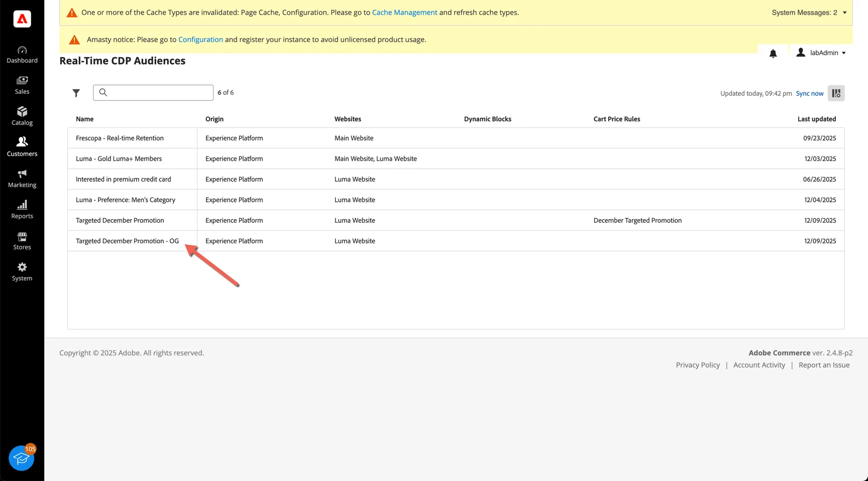Open the learning widget with 105 badge

(x=22, y=458)
